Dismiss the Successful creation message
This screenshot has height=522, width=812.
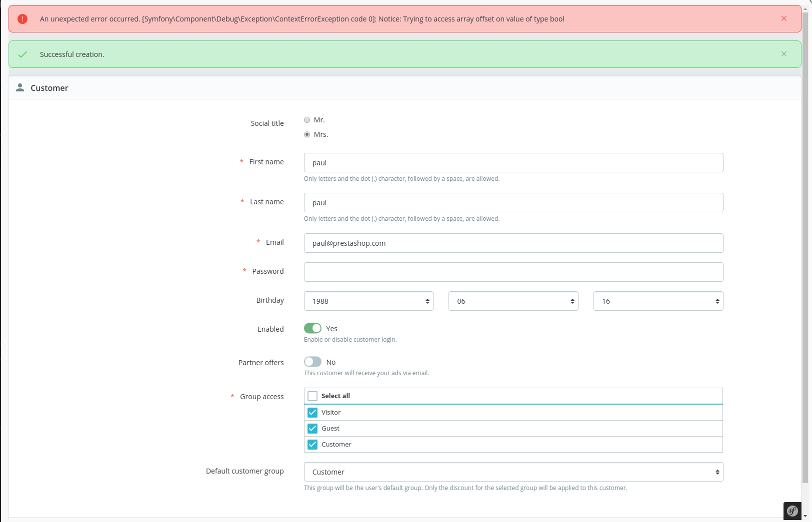tap(784, 54)
